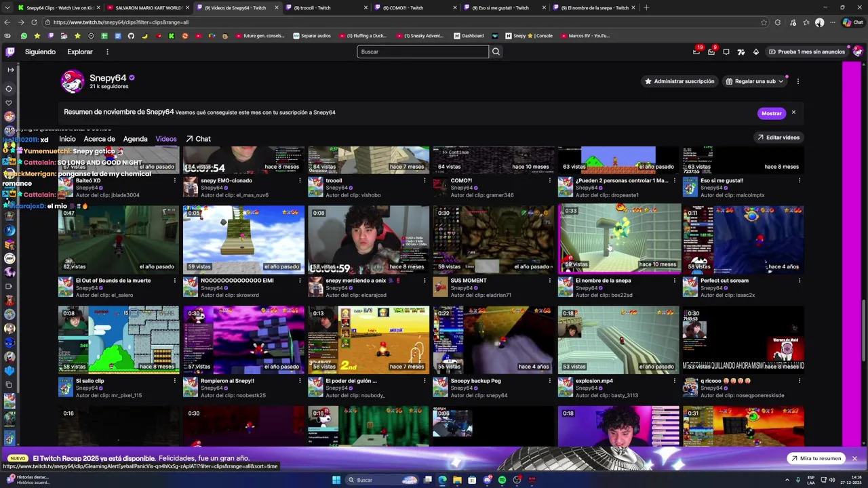Open options for clip snepy EMO-cionado
Image resolution: width=868 pixels, height=488 pixels.
coord(300,181)
